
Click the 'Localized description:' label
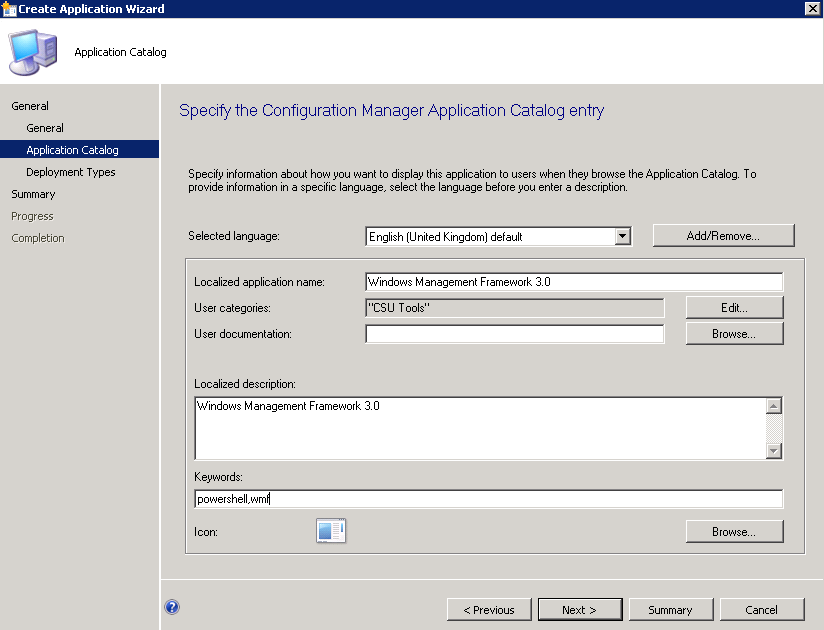point(245,384)
